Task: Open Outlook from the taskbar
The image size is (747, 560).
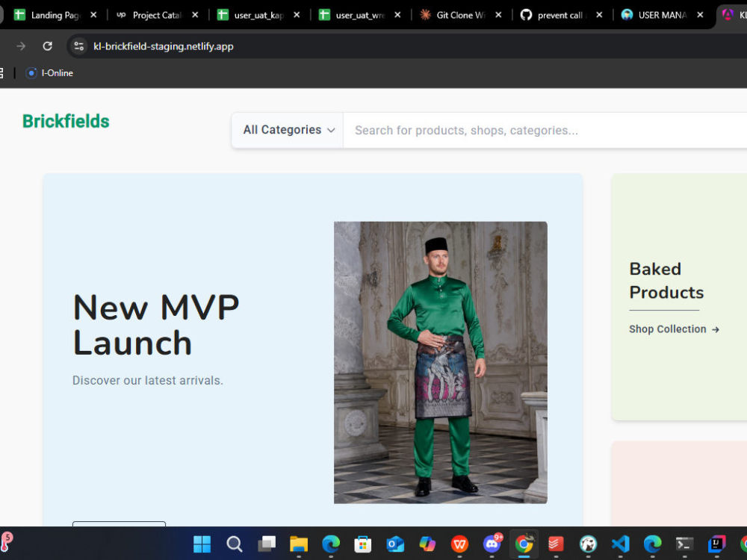Action: coord(395,544)
